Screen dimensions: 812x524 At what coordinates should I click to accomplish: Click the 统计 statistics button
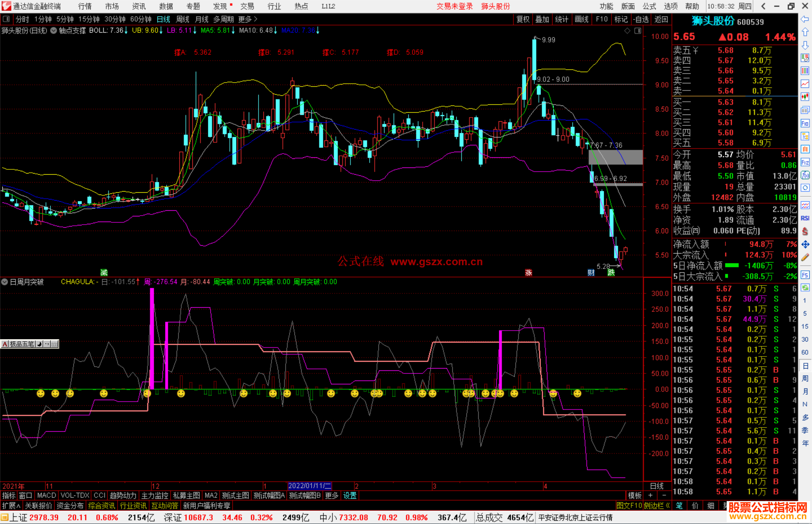point(562,19)
